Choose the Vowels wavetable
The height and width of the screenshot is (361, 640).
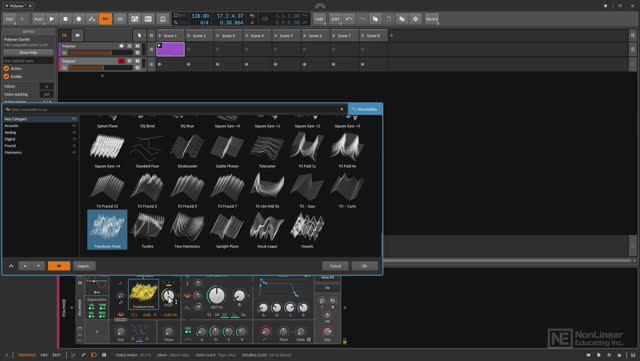tap(307, 230)
